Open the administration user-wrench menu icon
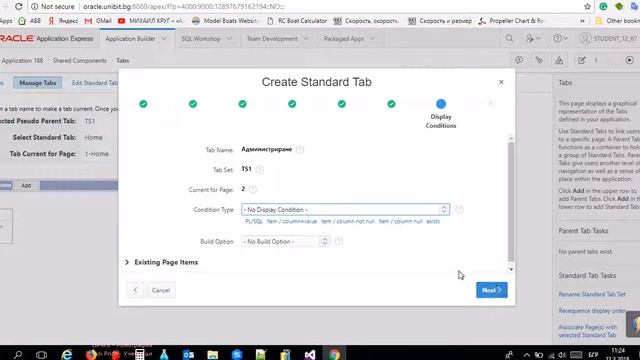Screen dimensions: 640x360 [533, 38]
